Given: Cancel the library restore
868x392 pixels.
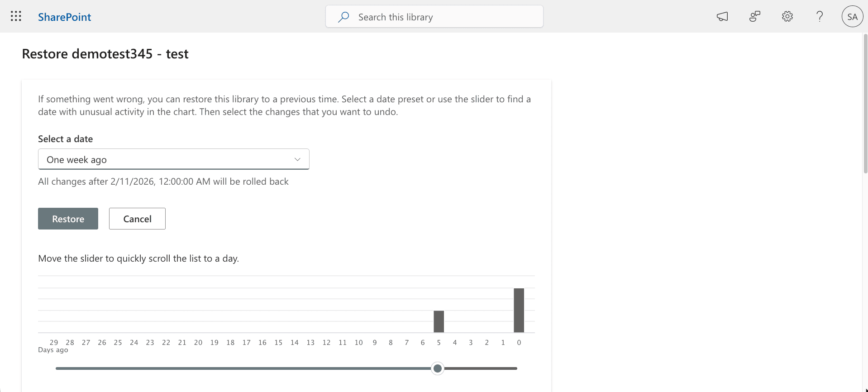Looking at the screenshot, I should click(137, 218).
